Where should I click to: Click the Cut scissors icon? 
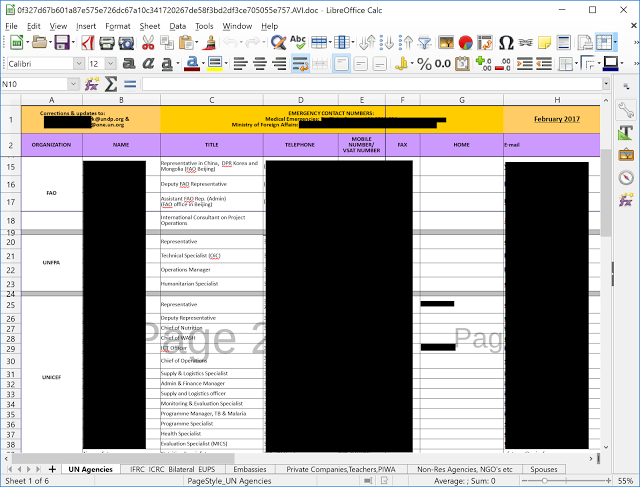[148, 43]
